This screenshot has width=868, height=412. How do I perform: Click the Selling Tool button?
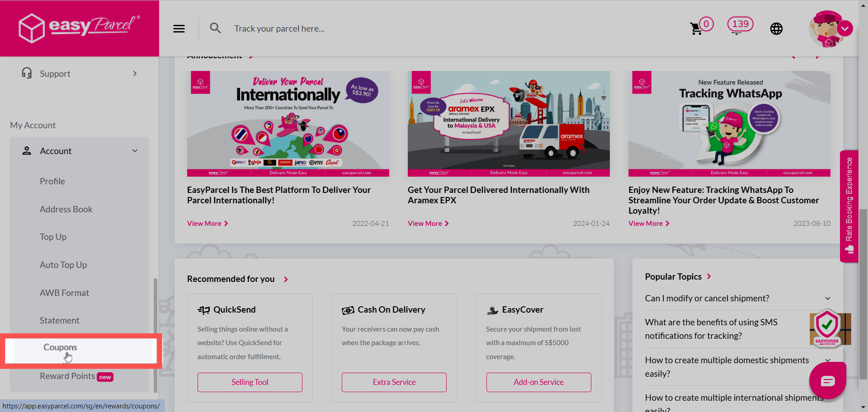click(x=250, y=382)
